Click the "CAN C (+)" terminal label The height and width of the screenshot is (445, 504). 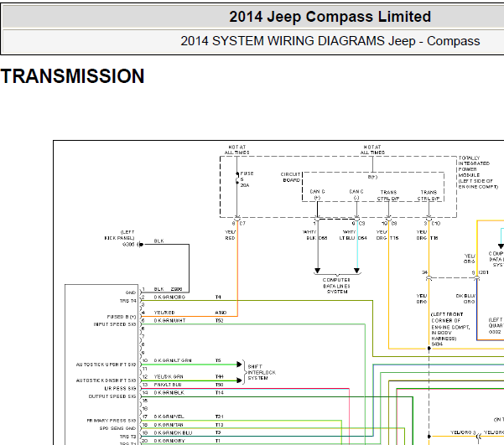(x=317, y=194)
